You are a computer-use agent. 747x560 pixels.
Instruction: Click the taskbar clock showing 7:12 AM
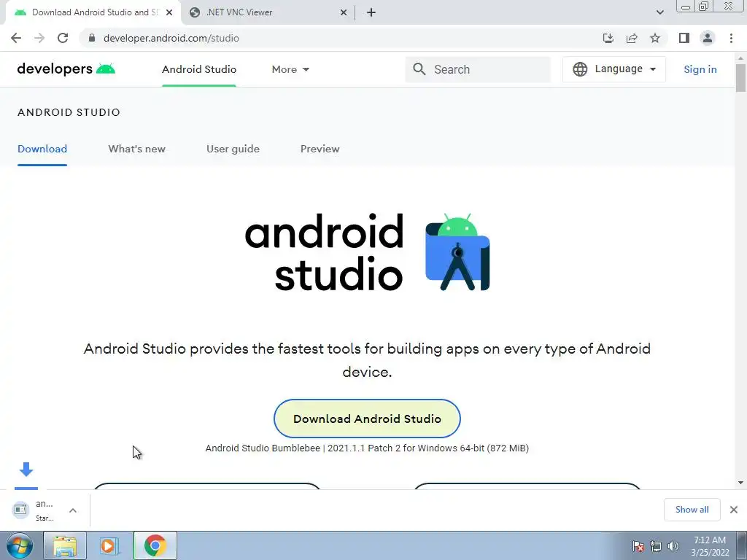[710, 545]
